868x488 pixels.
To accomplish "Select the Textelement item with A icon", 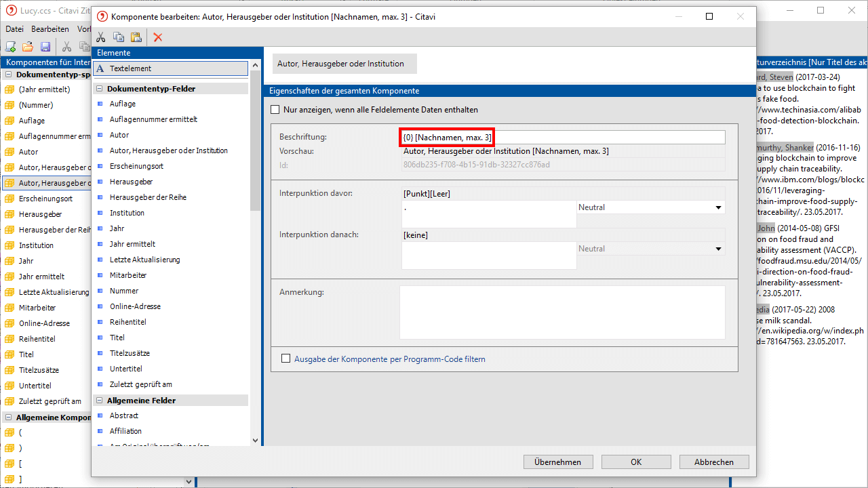I will point(170,68).
